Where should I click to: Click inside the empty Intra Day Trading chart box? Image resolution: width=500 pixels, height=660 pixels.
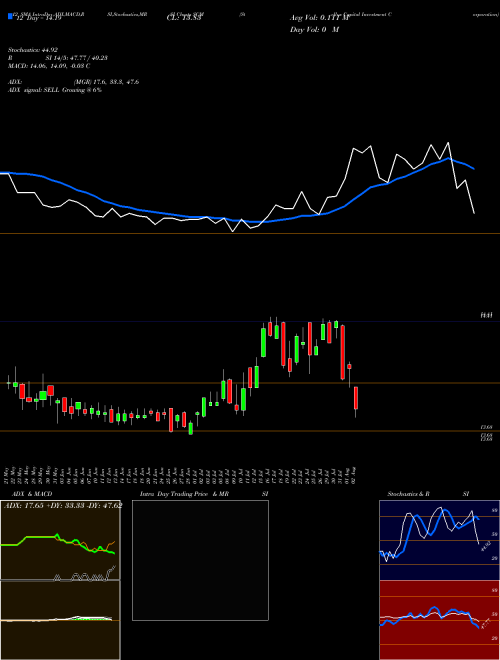click(200, 560)
